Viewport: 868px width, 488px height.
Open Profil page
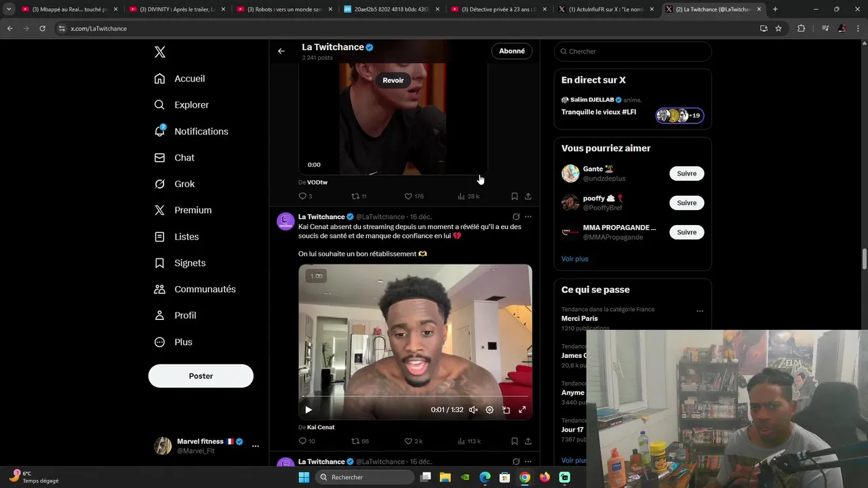pyautogui.click(x=175, y=316)
